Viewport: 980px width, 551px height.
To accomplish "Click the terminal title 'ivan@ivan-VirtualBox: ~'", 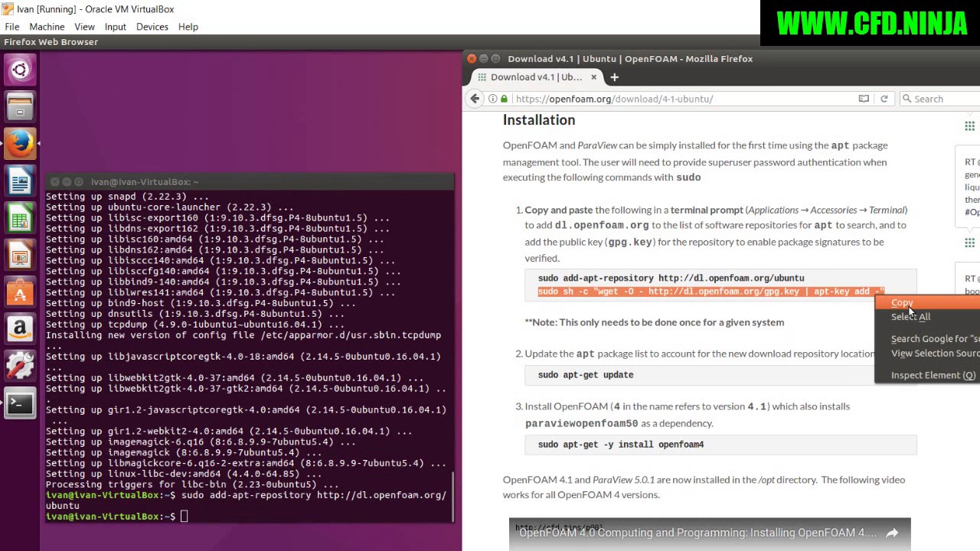I will point(145,182).
